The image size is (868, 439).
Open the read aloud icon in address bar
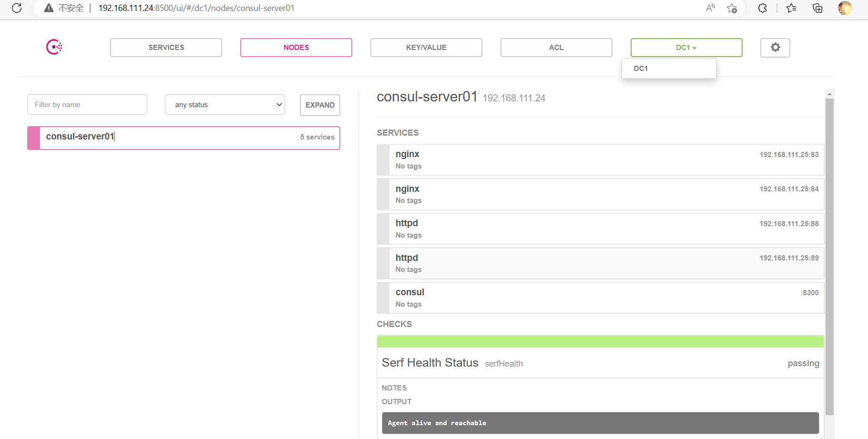tap(710, 8)
